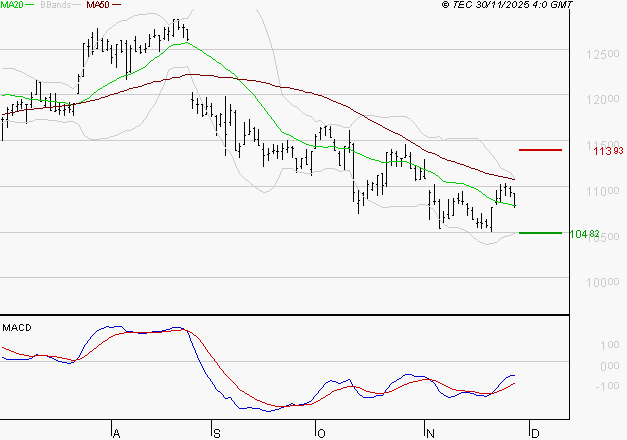Click the 10000 price axis label
627x440 pixels.
click(603, 283)
